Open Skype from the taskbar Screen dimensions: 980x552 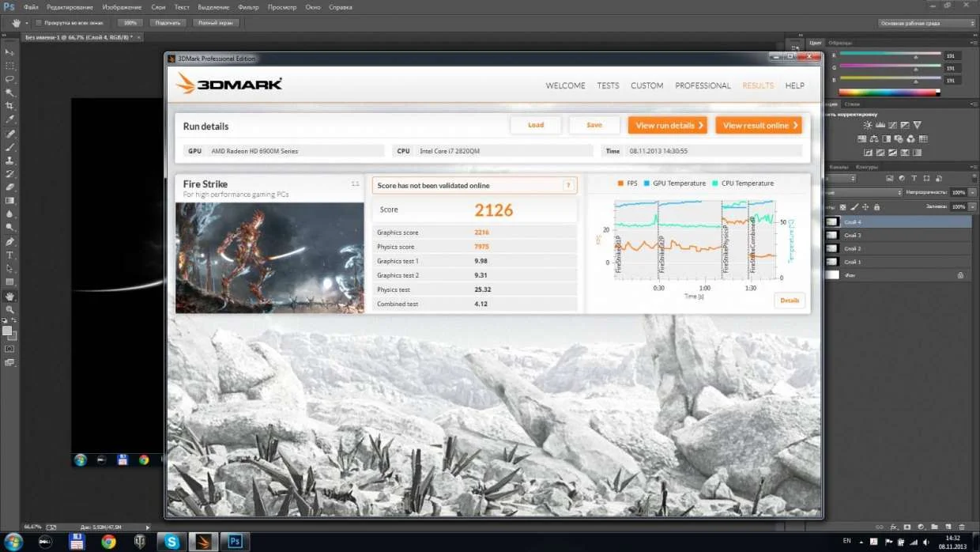pyautogui.click(x=171, y=542)
